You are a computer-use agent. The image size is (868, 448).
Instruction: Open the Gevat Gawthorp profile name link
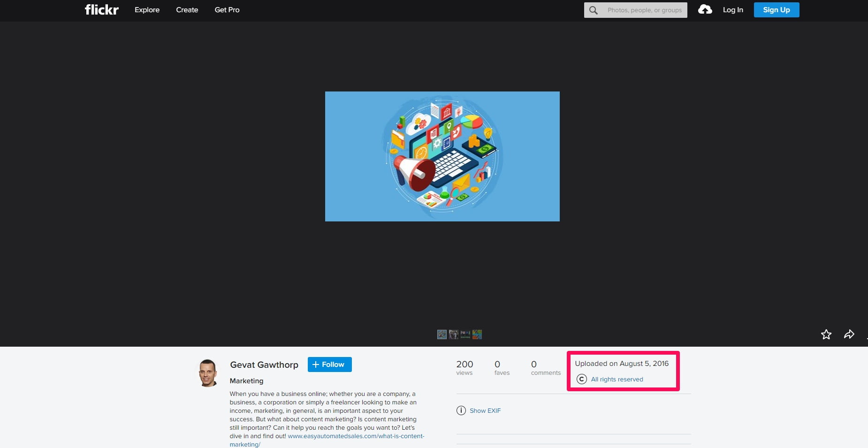pos(264,364)
